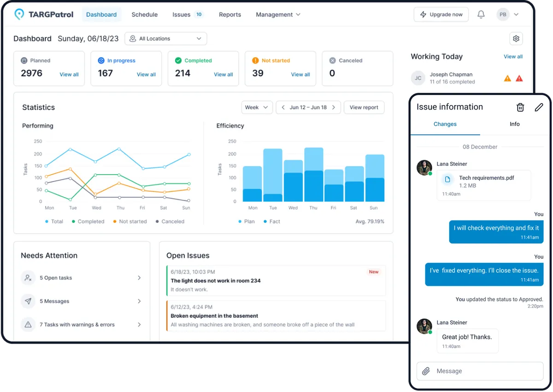Open the All Locations dropdown

(x=165, y=38)
